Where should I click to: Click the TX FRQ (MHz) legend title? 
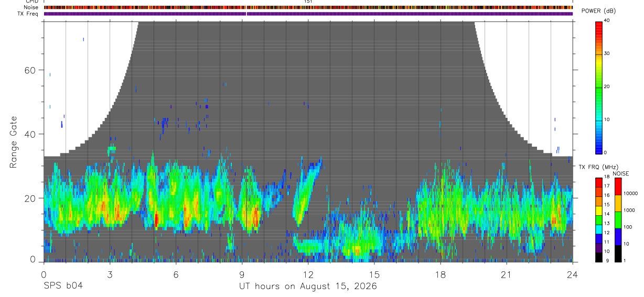coord(597,167)
